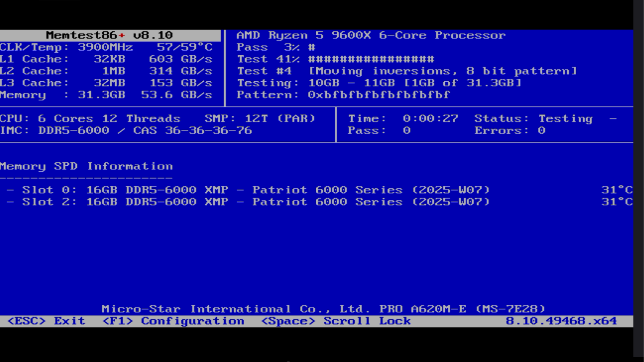
Task: Select the L2 Cache 1MB row
Action: click(x=106, y=71)
